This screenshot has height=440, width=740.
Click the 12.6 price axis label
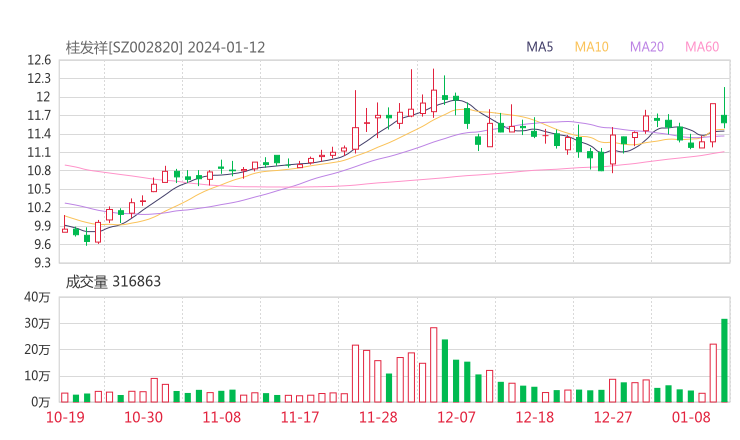point(39,60)
